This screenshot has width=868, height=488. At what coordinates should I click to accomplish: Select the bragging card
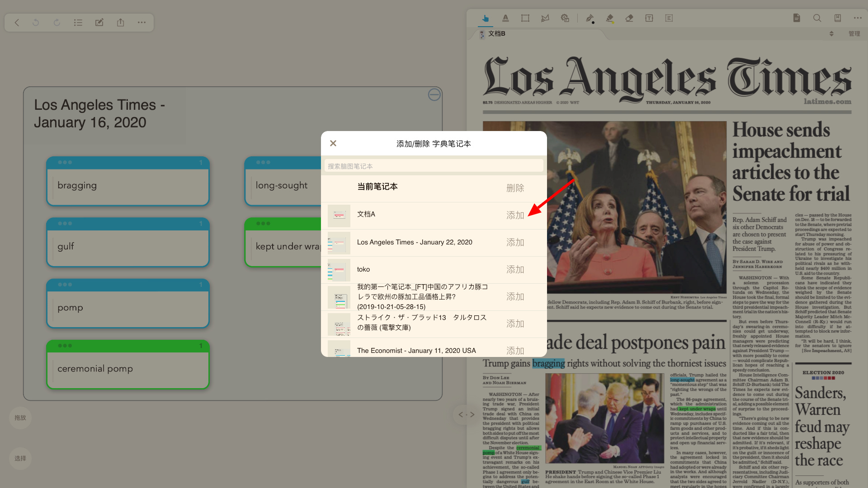[127, 181]
